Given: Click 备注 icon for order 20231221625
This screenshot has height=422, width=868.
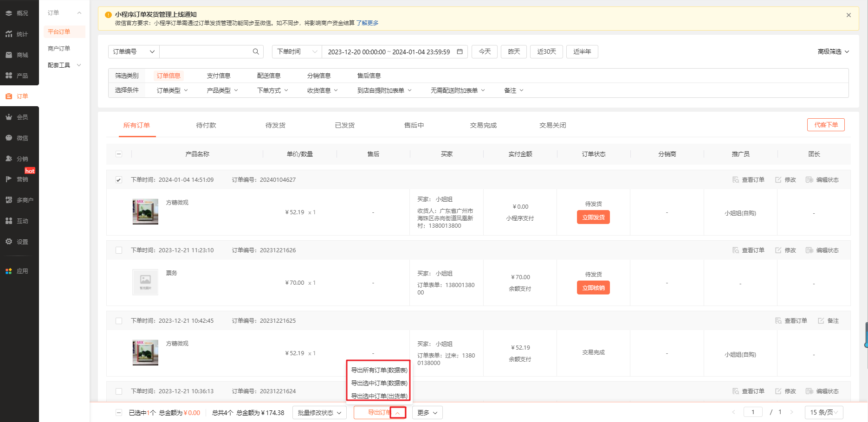Looking at the screenshot, I should 821,320.
